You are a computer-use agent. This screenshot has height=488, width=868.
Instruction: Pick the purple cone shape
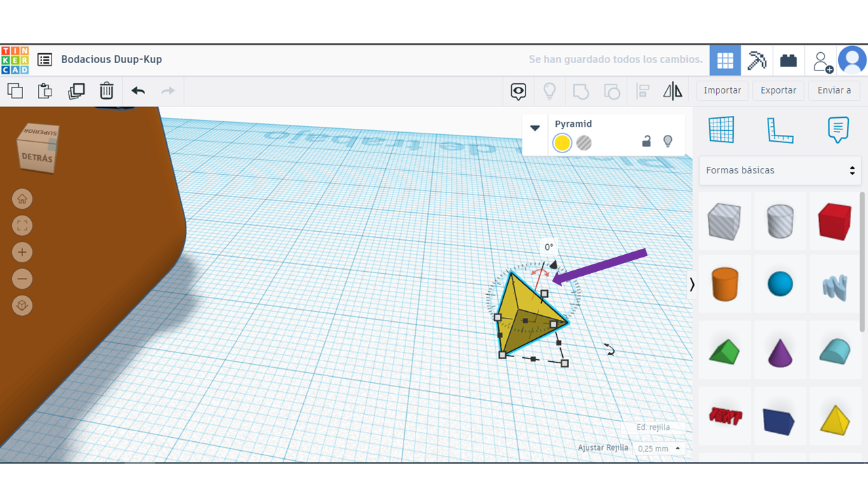pos(780,352)
